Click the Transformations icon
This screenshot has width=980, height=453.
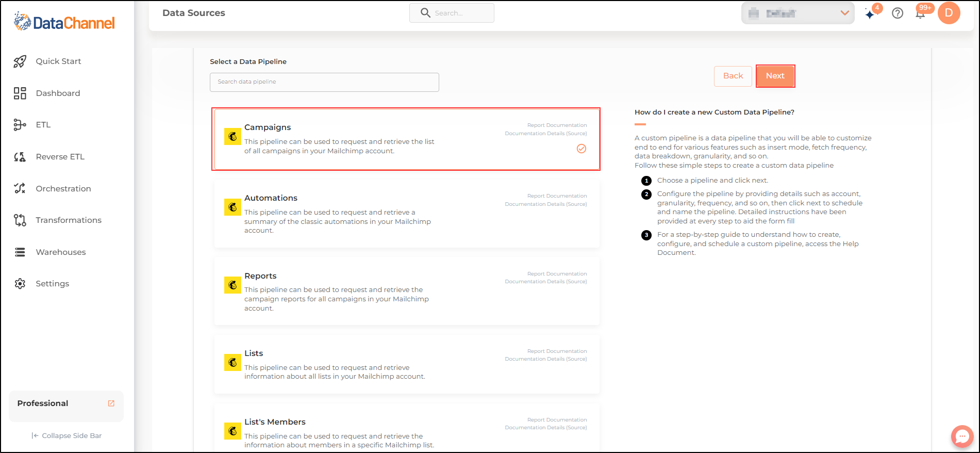[20, 220]
